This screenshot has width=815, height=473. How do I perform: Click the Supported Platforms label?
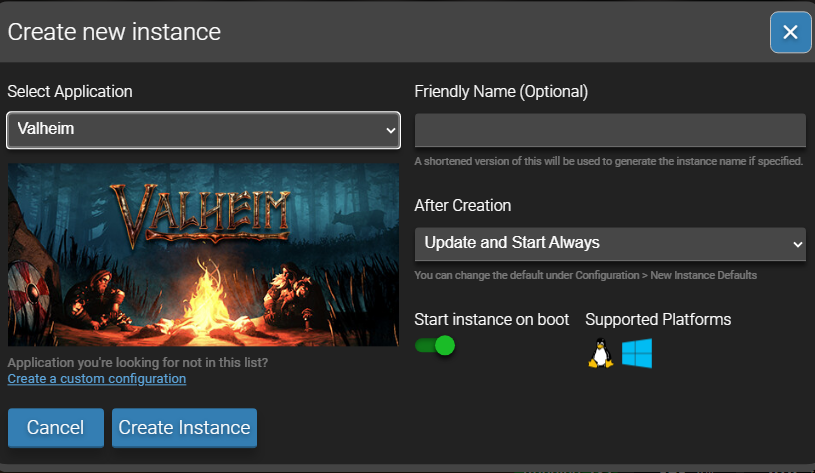coord(658,319)
